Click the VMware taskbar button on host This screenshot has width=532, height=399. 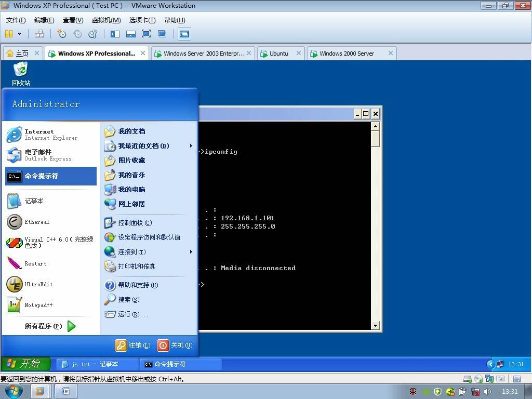39,392
